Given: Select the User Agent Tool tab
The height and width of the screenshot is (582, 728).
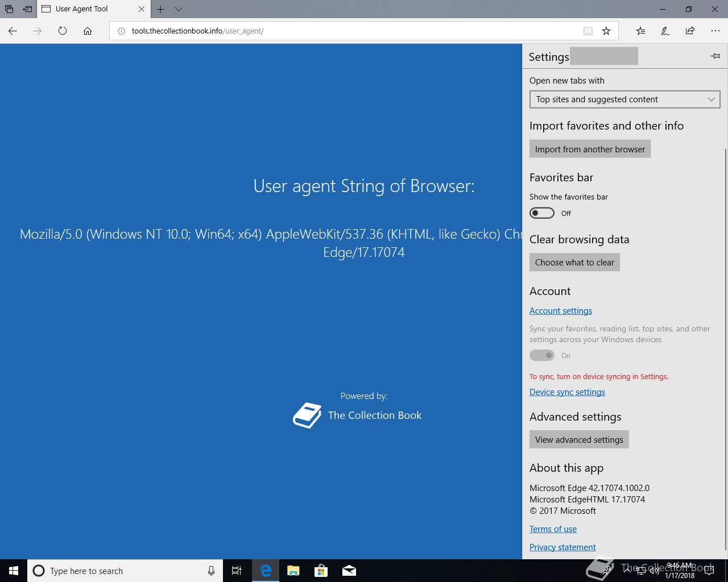Looking at the screenshot, I should [x=94, y=9].
